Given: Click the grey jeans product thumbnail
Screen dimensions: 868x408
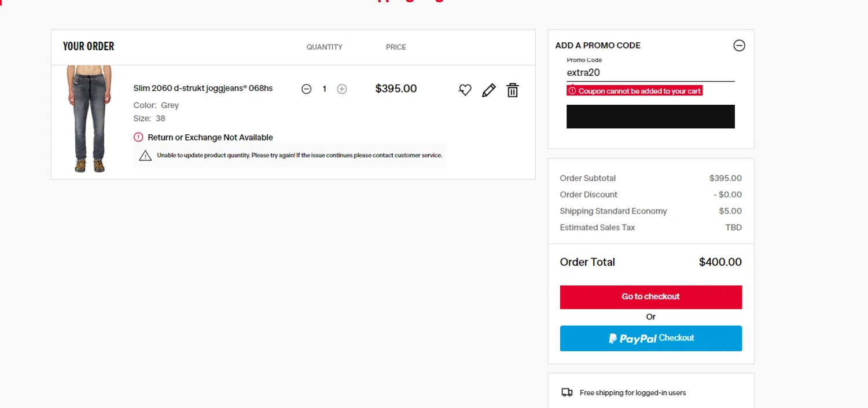Looking at the screenshot, I should [89, 119].
